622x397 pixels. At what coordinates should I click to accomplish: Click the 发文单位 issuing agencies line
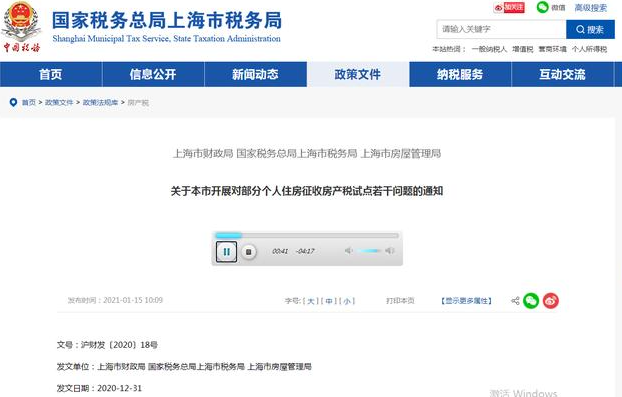[x=184, y=367]
